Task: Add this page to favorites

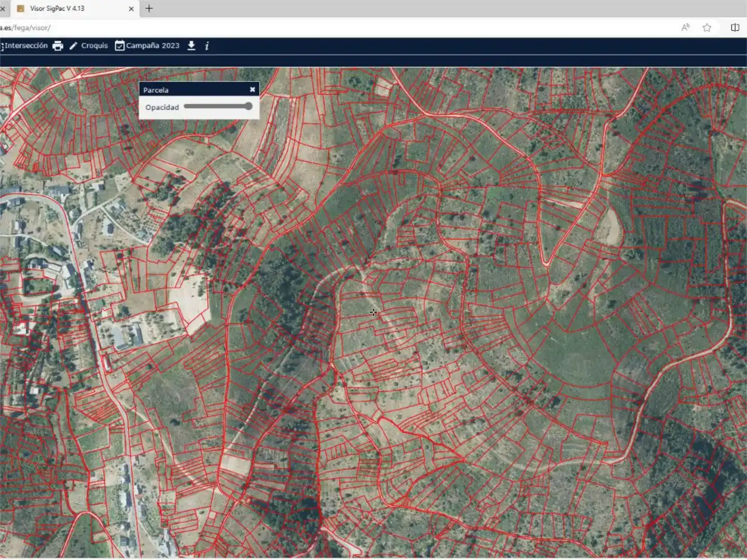Action: 707,27
